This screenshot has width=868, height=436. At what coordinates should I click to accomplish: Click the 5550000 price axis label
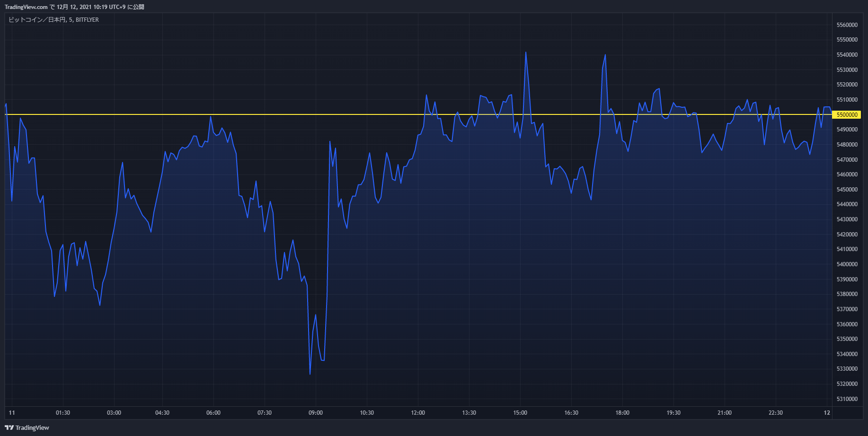847,40
